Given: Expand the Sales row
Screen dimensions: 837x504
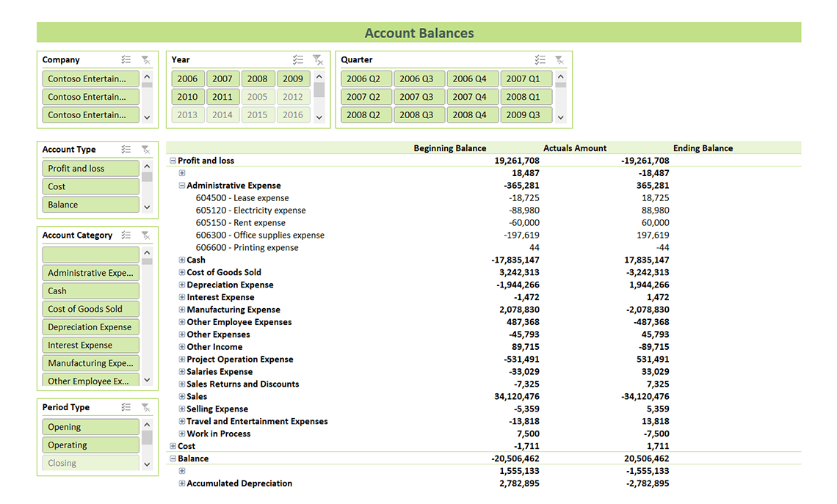Looking at the screenshot, I should click(182, 396).
